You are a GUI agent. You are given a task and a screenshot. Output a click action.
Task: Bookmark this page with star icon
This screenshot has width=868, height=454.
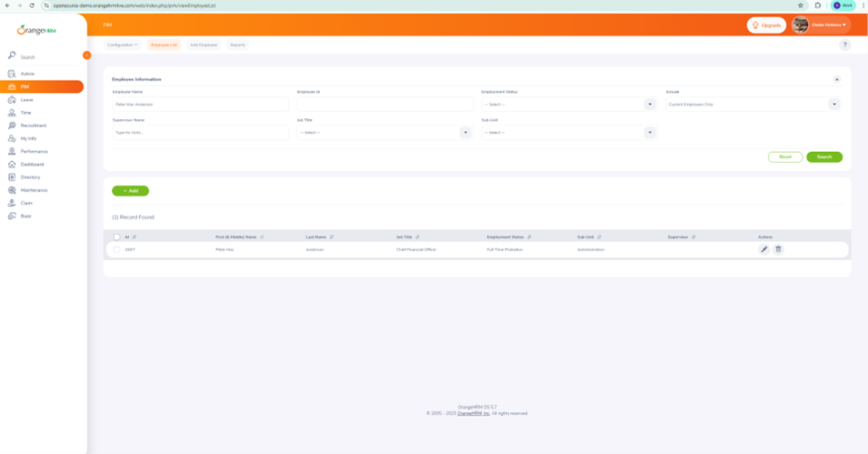tap(801, 5)
